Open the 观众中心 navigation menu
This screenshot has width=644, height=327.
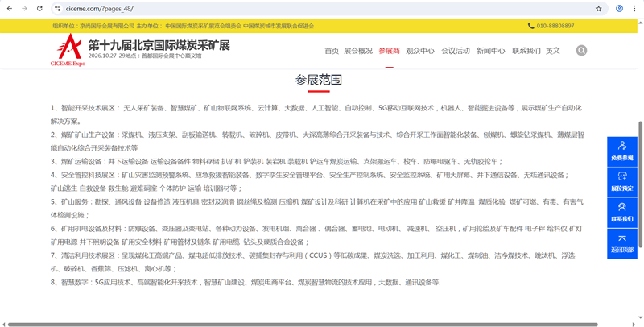pyautogui.click(x=420, y=51)
